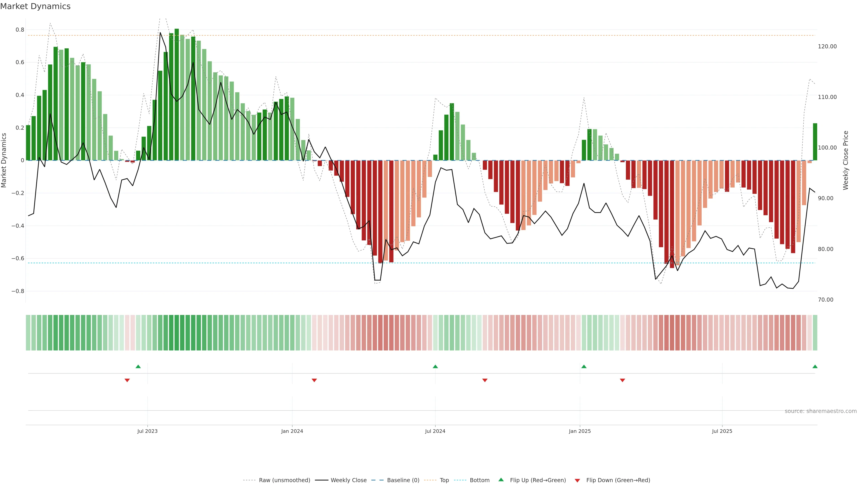Viewport: 868px width, 488px height.
Task: Click the flip-down triangle between Jul 2024 and Jan 2025
Action: tap(485, 380)
